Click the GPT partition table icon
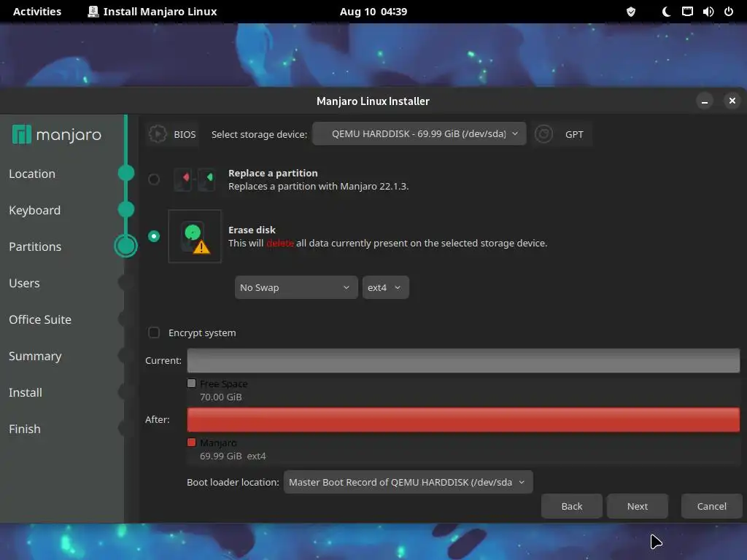747x560 pixels. [x=543, y=134]
